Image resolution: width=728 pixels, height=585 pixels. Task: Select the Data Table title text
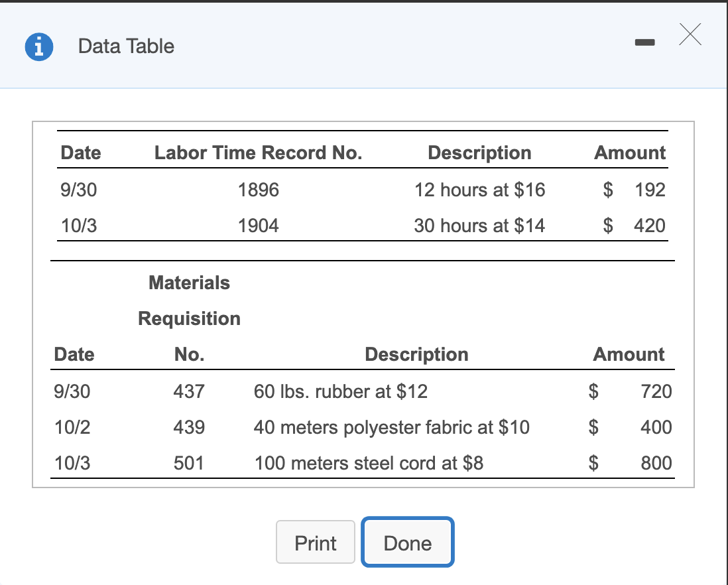point(126,46)
